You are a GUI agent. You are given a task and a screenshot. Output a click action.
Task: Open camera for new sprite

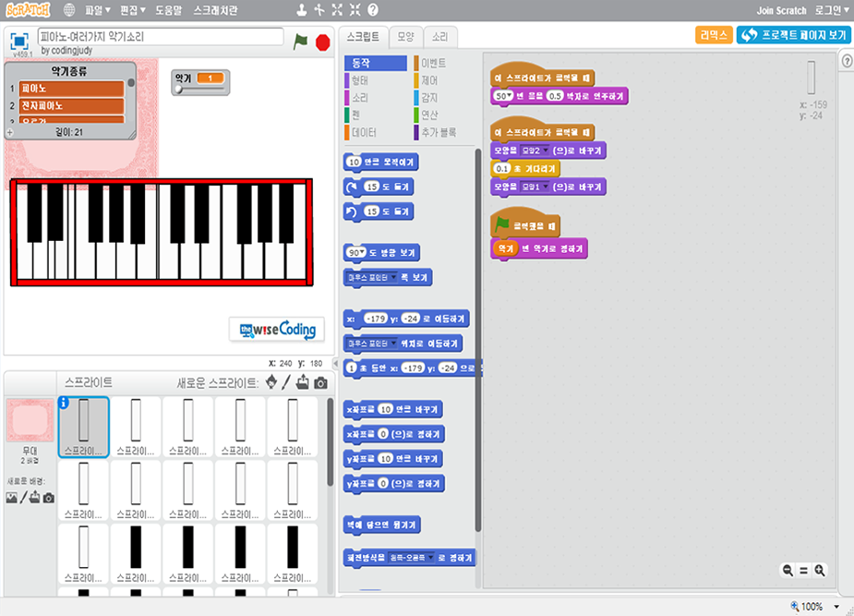320,382
